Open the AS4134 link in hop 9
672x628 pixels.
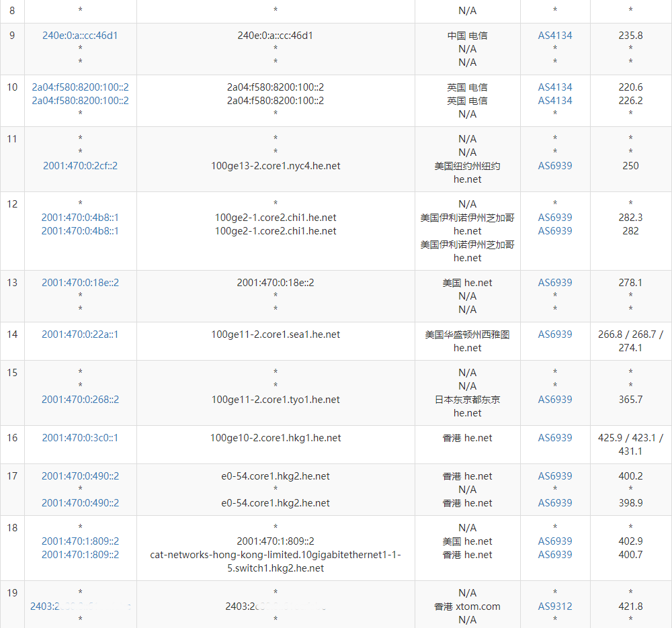point(555,36)
